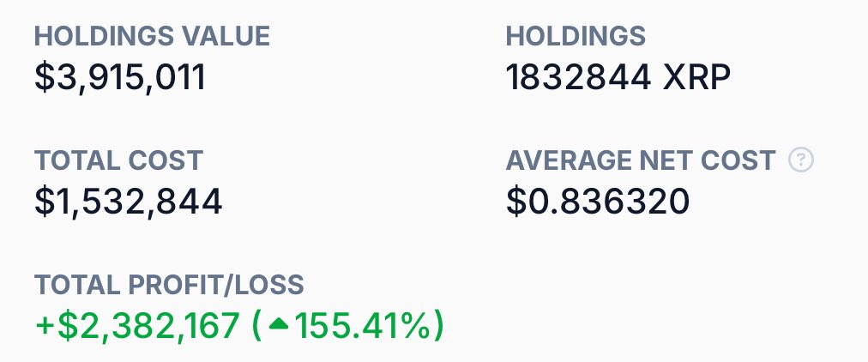Viewport: 868px width, 362px height.
Task: Click the green up-arrow profit indicator
Action: click(x=279, y=326)
